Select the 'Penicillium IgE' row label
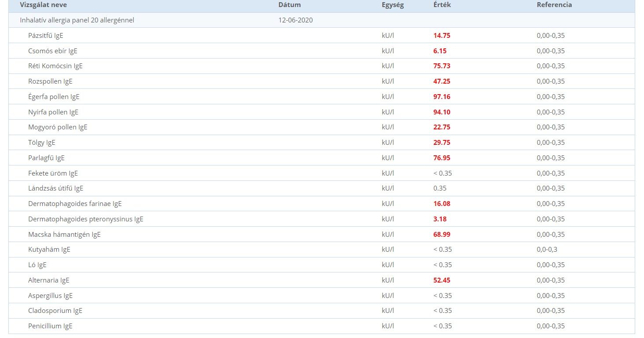Screen dimensions: 644x338 [x=50, y=326]
